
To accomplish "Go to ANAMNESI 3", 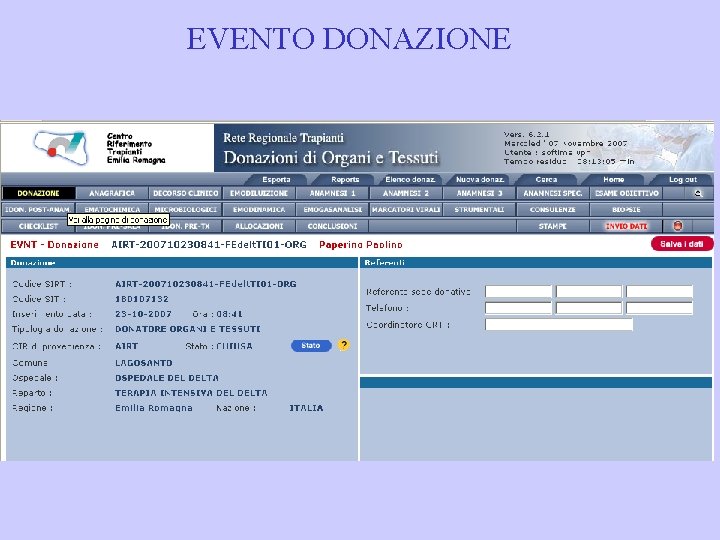I will pyautogui.click(x=479, y=193).
